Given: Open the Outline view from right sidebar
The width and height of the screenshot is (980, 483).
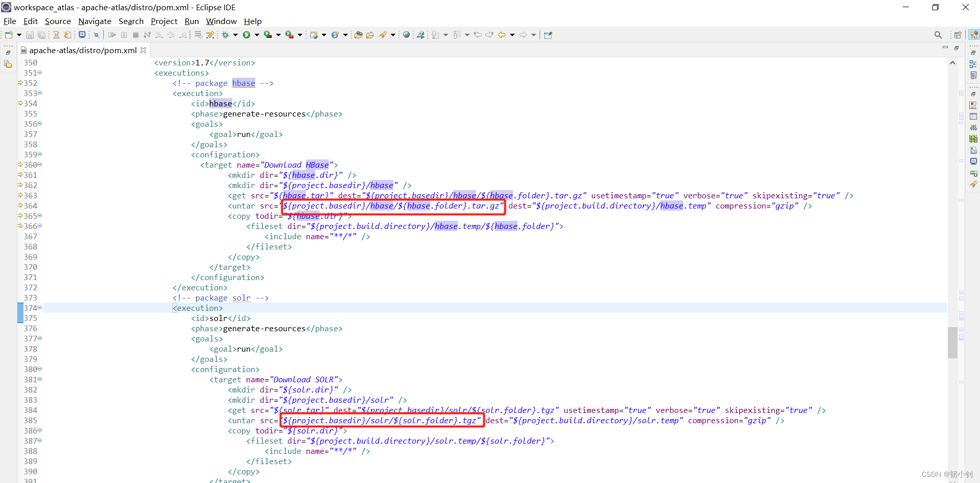Looking at the screenshot, I should click(973, 64).
